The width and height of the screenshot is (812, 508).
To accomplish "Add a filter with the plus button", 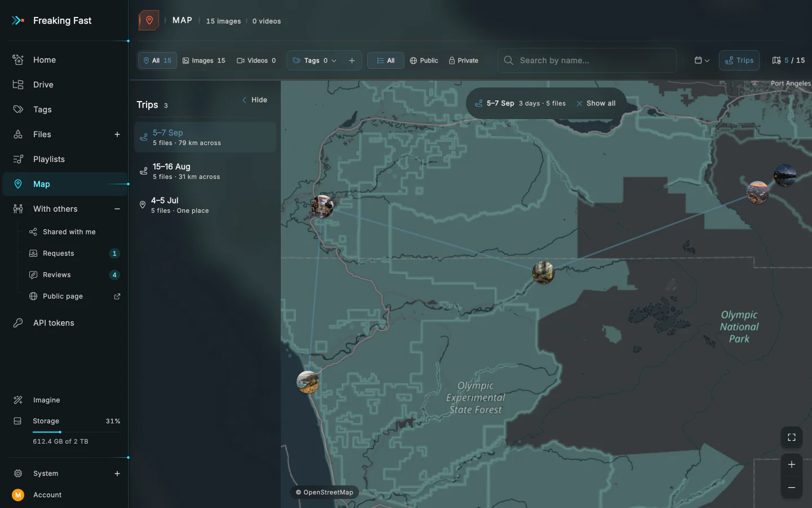I will (352, 60).
